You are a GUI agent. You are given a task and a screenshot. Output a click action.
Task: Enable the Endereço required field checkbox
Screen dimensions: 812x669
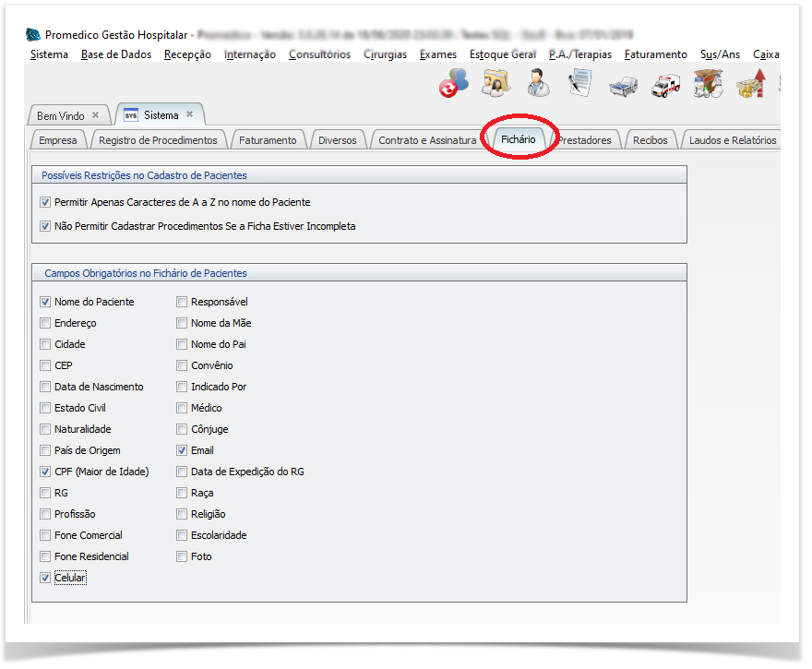[46, 323]
